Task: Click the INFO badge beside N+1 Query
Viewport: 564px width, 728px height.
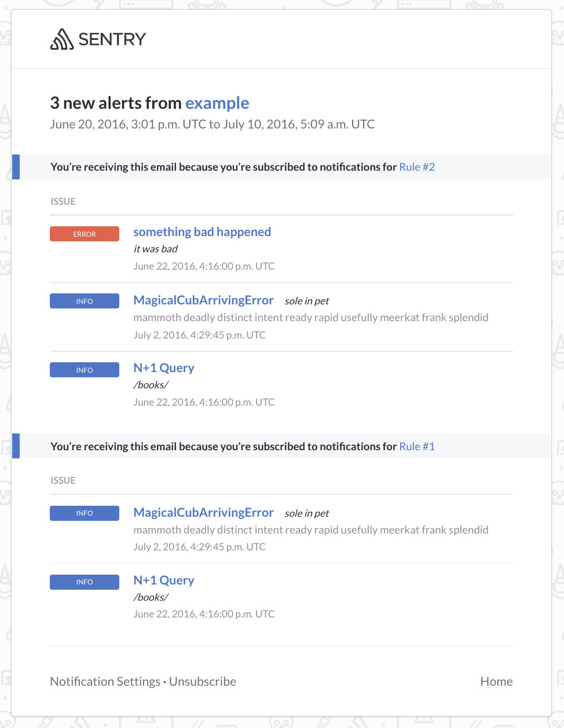Action: pos(84,370)
